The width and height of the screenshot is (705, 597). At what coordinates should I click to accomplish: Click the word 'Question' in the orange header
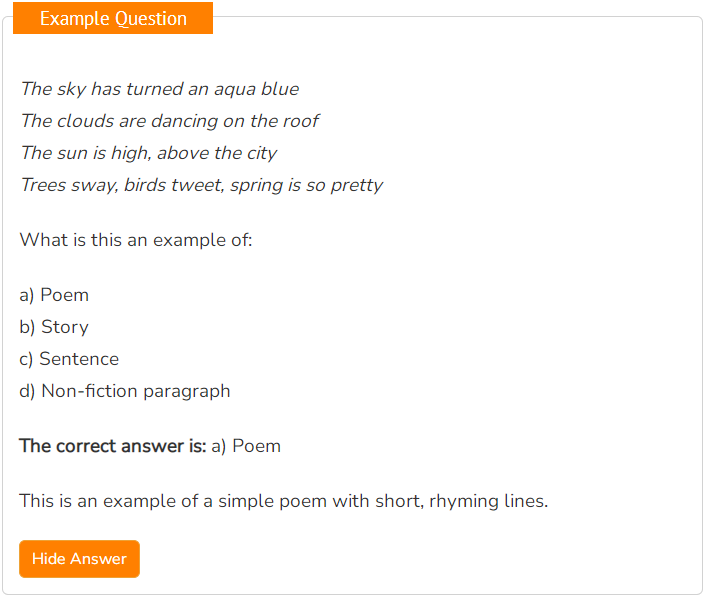click(151, 18)
